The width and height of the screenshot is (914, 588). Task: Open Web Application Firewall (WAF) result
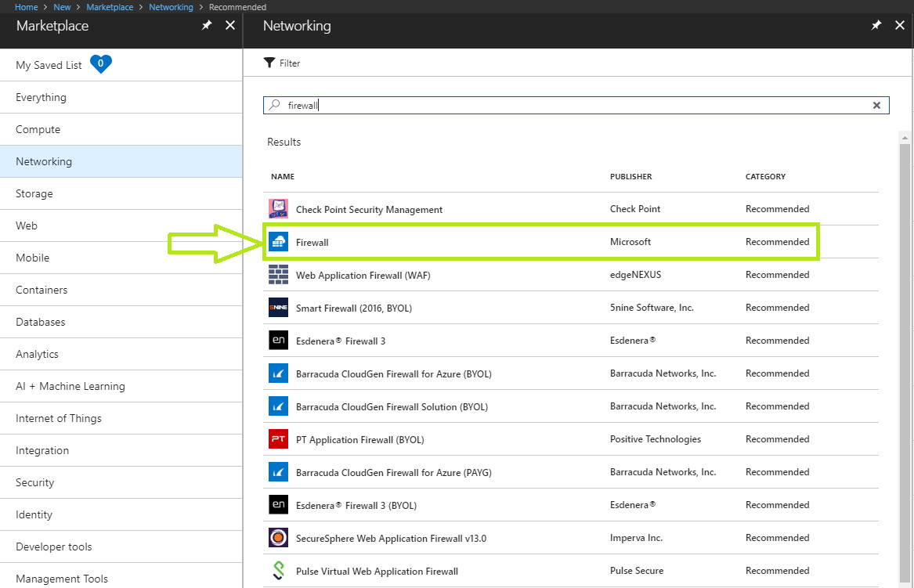pos(571,275)
